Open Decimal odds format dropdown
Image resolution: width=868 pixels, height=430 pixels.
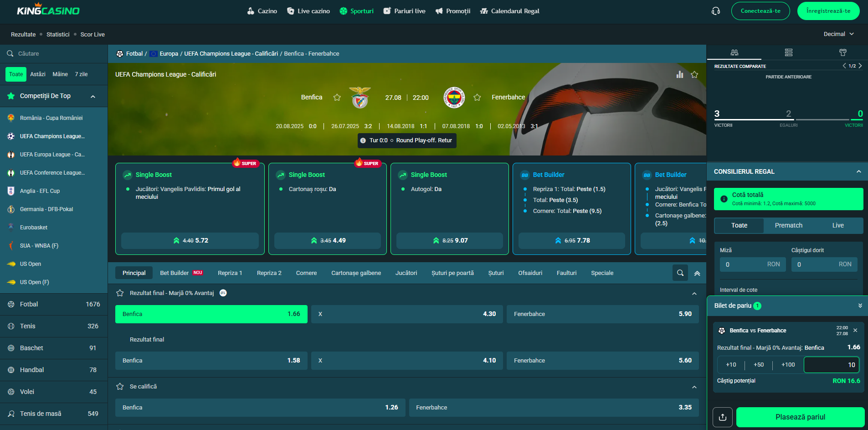[x=839, y=34]
